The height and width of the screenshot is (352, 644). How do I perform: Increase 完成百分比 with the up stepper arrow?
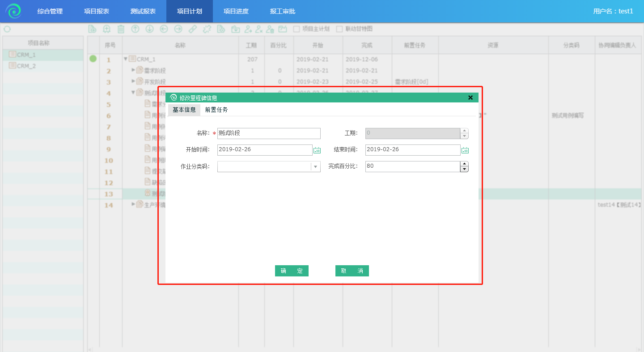(465, 164)
